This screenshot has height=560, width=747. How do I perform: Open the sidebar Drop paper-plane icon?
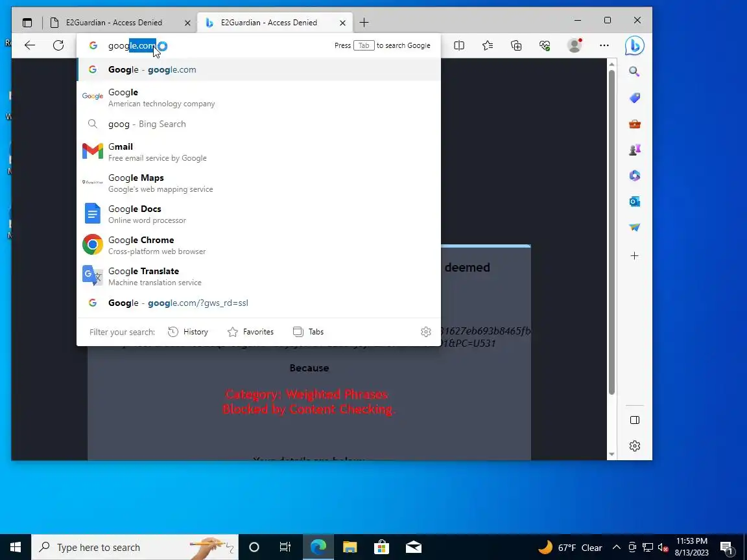(x=634, y=227)
